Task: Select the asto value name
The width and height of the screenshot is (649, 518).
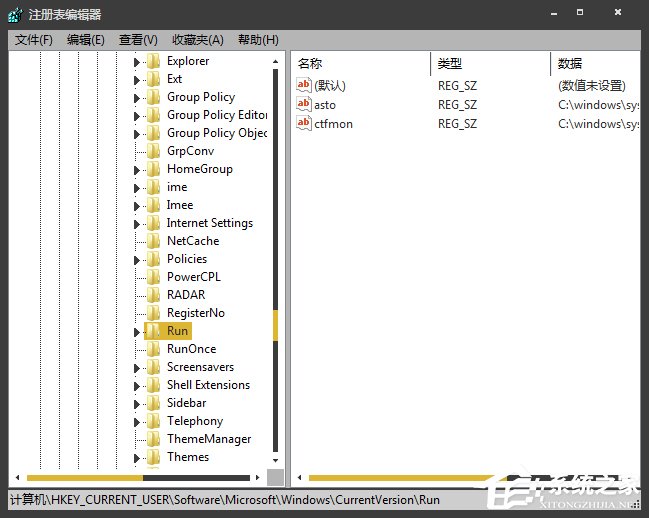Action: [x=325, y=105]
